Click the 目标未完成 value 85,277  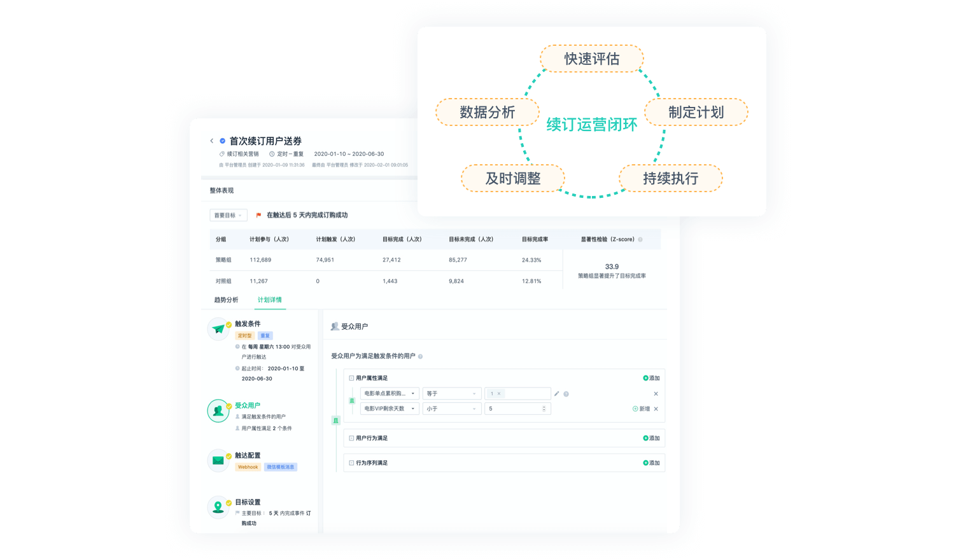[458, 260]
